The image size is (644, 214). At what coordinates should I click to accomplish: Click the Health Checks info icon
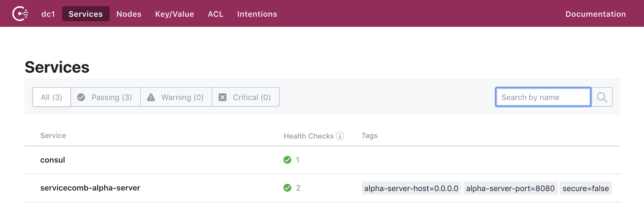pyautogui.click(x=340, y=136)
